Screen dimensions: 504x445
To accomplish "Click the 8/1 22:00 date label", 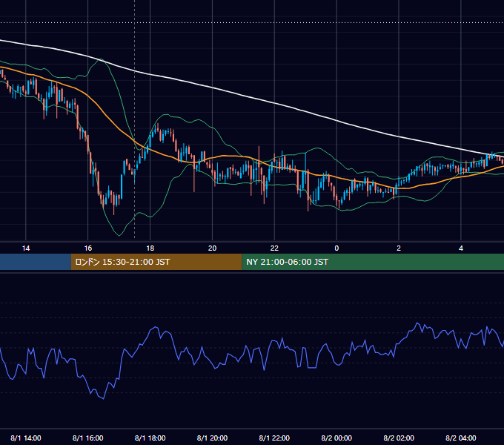I will tap(274, 438).
